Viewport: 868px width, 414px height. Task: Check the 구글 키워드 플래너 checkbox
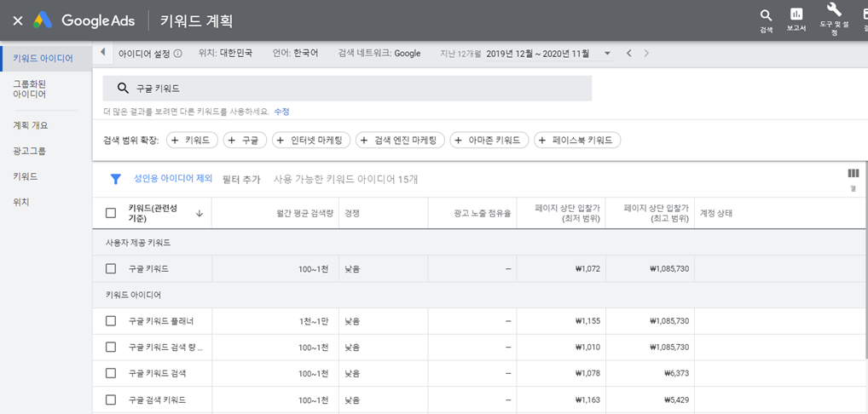[111, 320]
